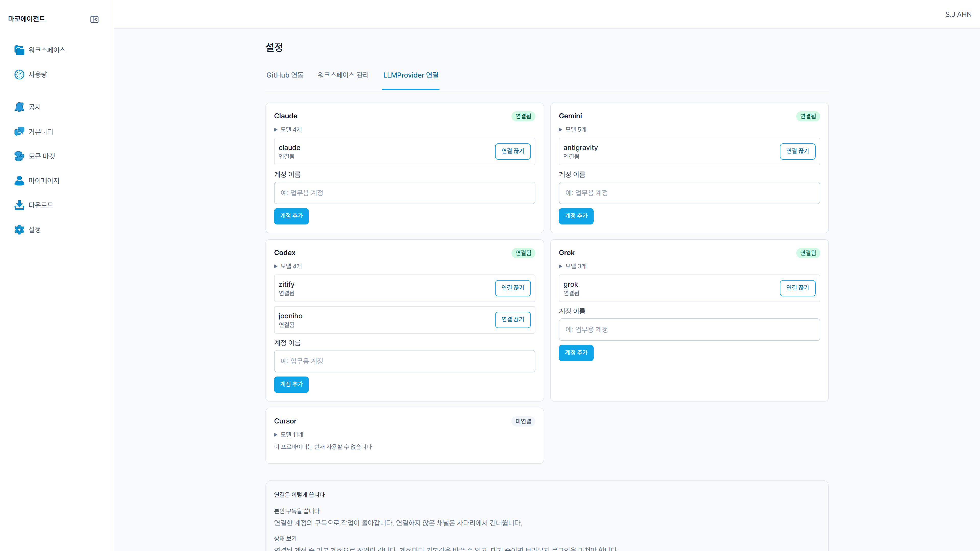
Task: Focus Claude 계정 이름 input field
Action: pyautogui.click(x=405, y=193)
